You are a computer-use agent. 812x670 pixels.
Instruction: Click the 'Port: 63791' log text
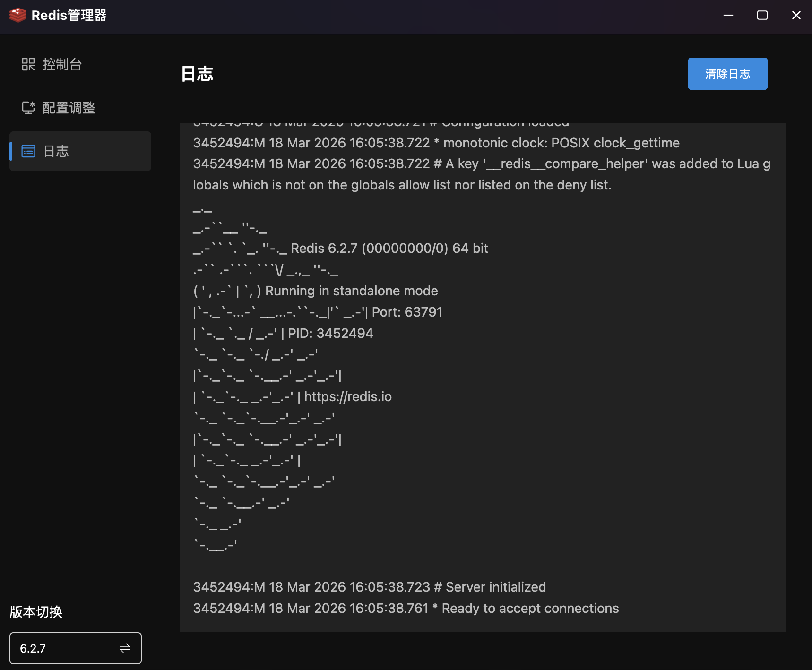[x=407, y=312]
